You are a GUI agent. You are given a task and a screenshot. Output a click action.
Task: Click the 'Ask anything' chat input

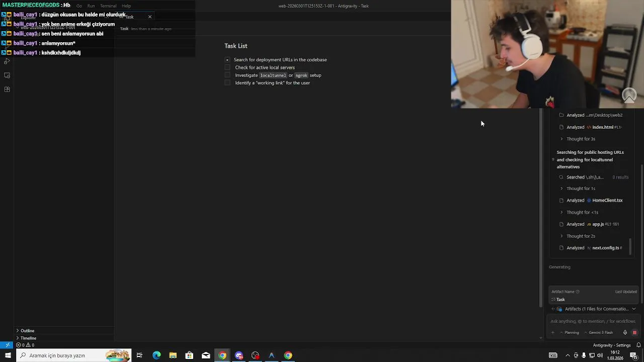(x=593, y=321)
